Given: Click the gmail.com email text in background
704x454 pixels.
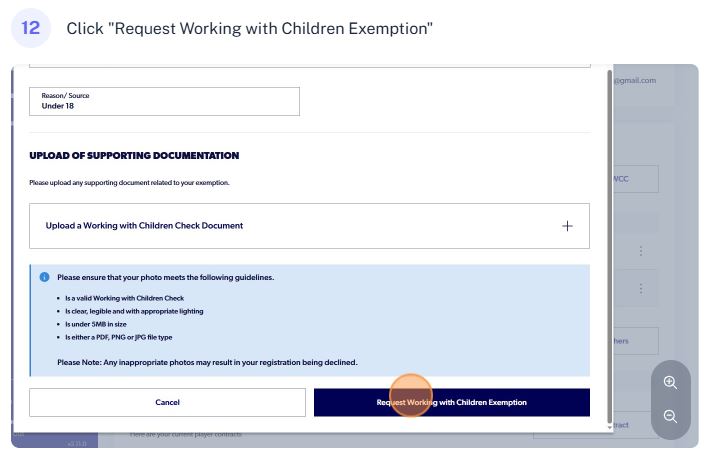Looking at the screenshot, I should pos(634,80).
